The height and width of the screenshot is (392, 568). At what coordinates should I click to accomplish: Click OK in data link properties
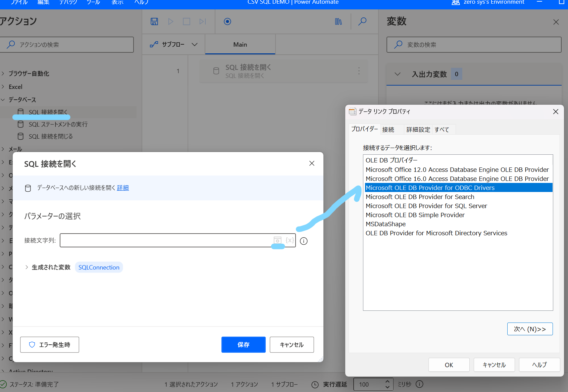pyautogui.click(x=449, y=365)
